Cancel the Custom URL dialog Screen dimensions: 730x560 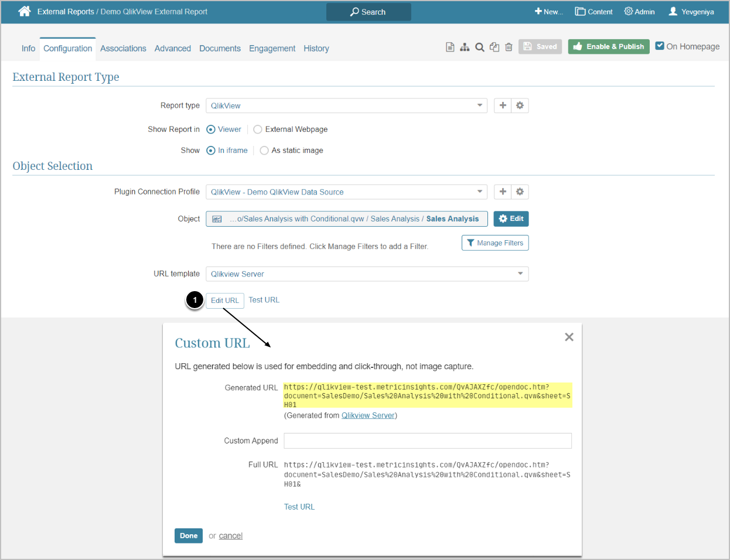coord(231,535)
